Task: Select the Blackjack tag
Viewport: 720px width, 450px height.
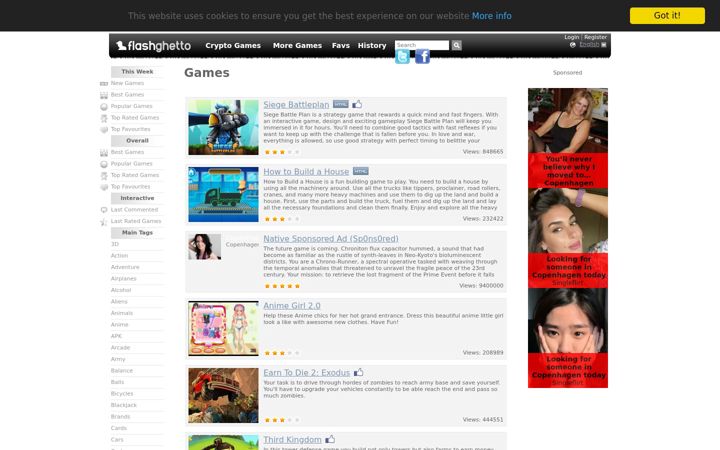Action: 124,405
